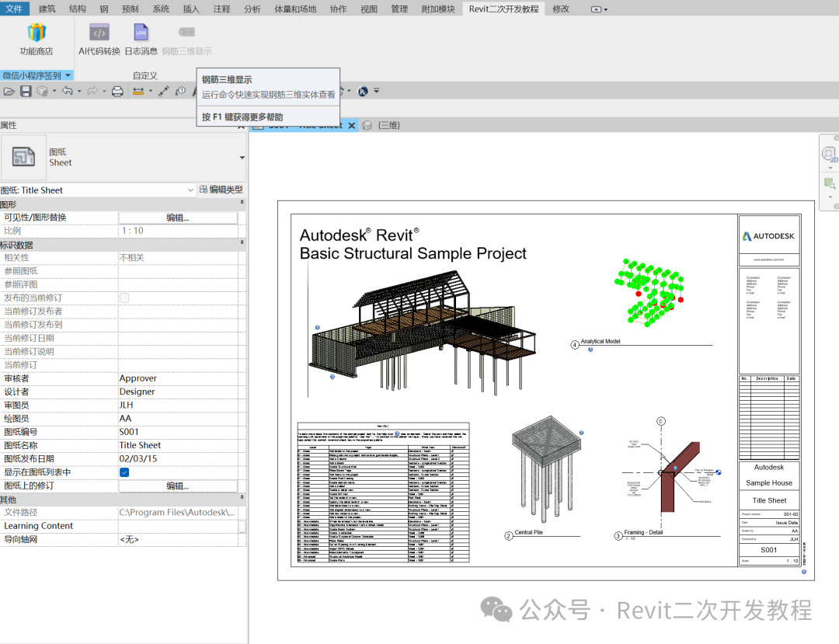Open the undo history dropdown arrow

pos(79,92)
